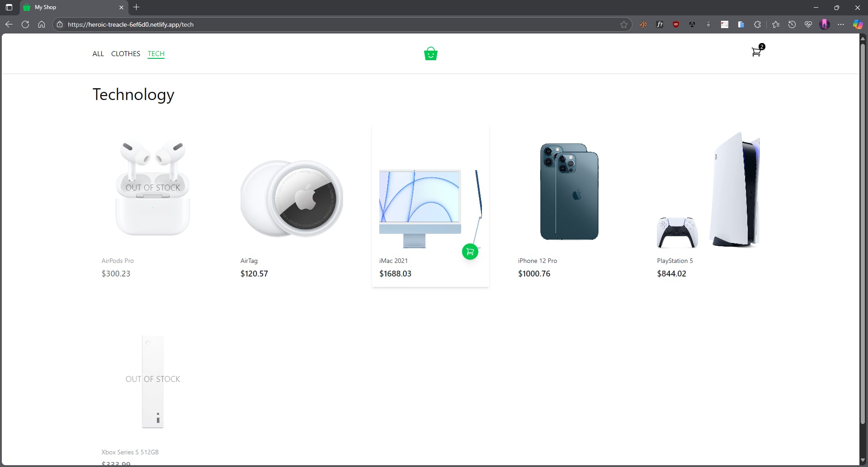868x467 pixels.
Task: Open browser history icon
Action: [x=792, y=24]
